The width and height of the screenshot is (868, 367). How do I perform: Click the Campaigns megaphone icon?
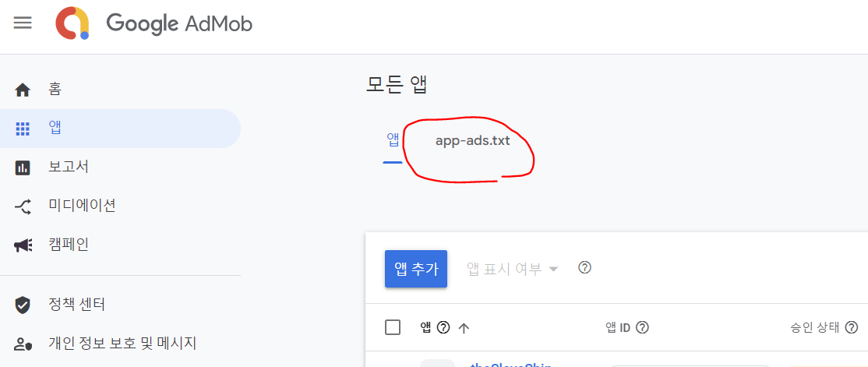point(23,245)
